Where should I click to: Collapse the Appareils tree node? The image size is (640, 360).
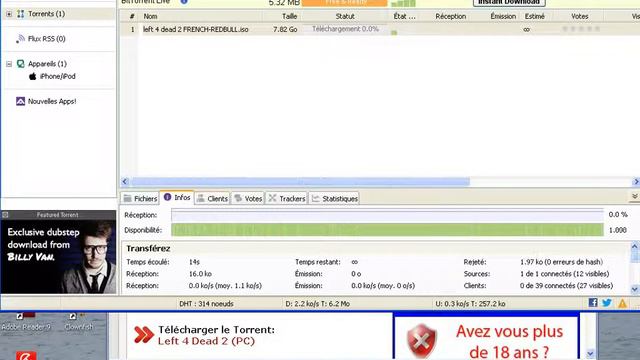(9, 64)
